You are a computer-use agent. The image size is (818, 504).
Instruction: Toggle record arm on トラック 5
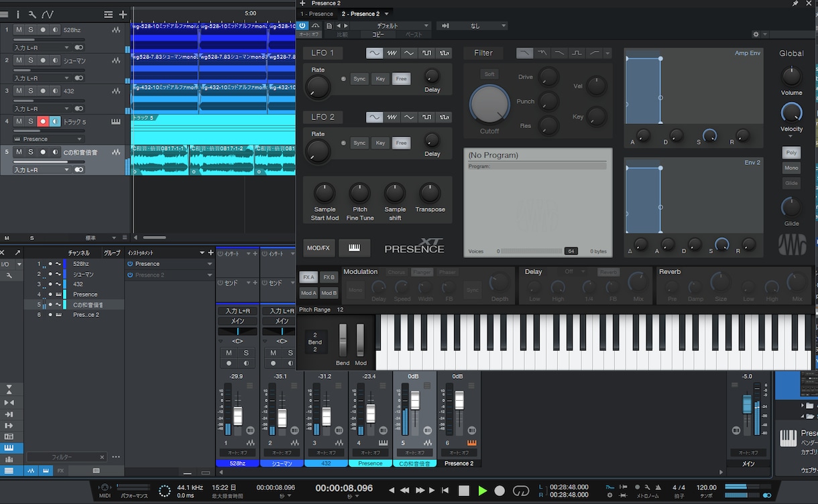[x=43, y=121]
